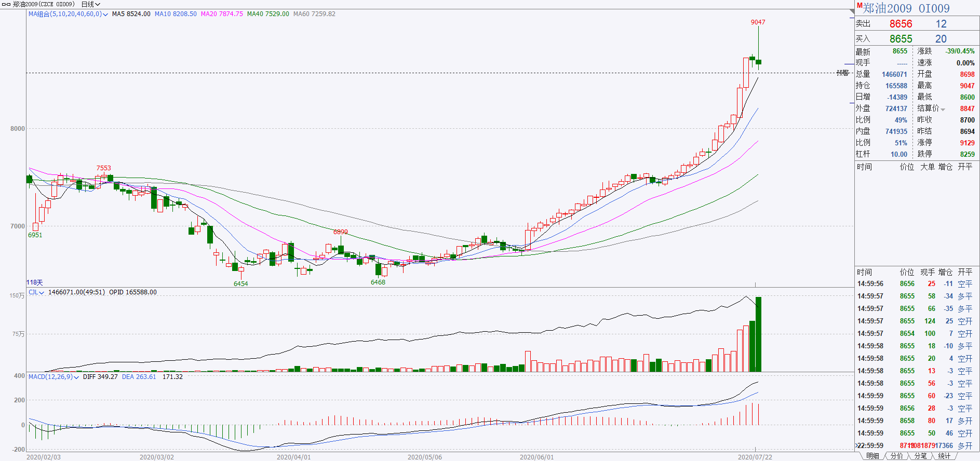Viewport: 980px width, 461px height.
Task: Click the 6468 low label on chart
Action: 378,282
